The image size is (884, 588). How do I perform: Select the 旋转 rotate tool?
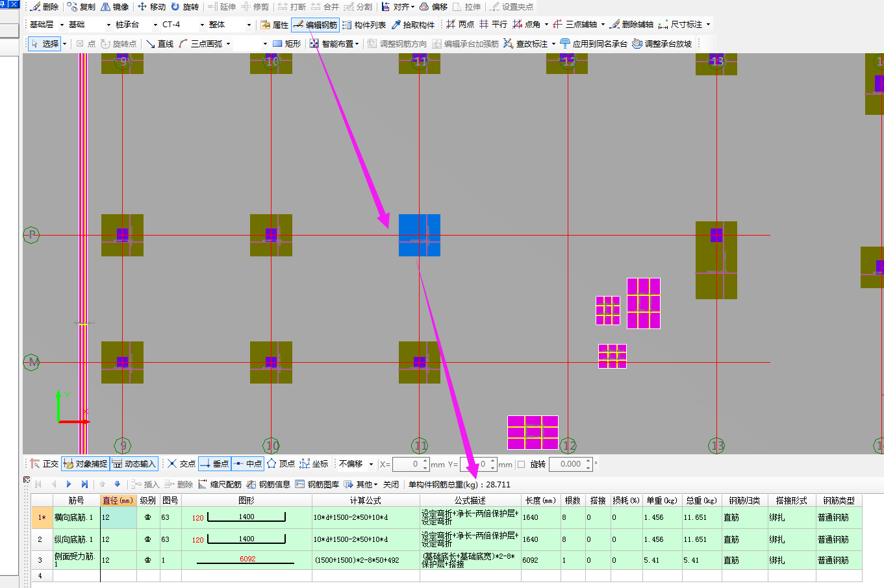click(x=184, y=6)
